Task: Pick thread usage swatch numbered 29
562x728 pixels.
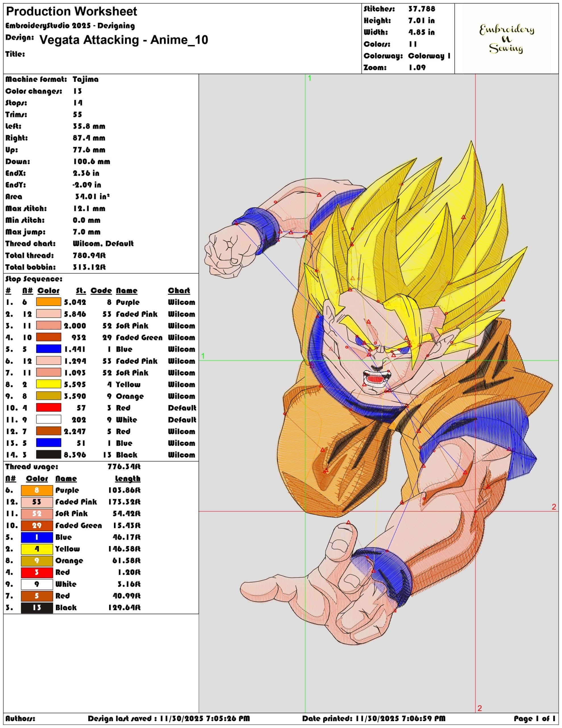Action: 37,526
